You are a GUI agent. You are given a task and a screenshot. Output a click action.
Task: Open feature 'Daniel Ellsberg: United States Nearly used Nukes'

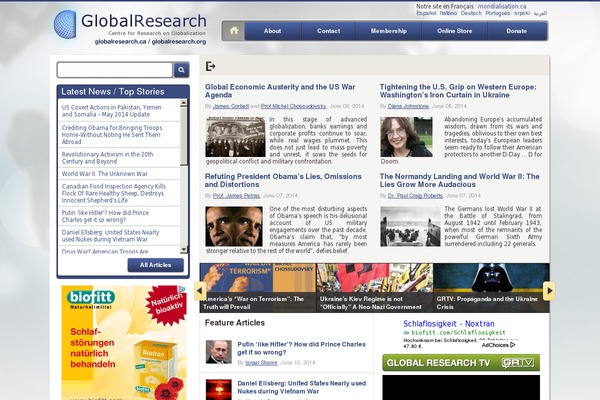pos(302,387)
